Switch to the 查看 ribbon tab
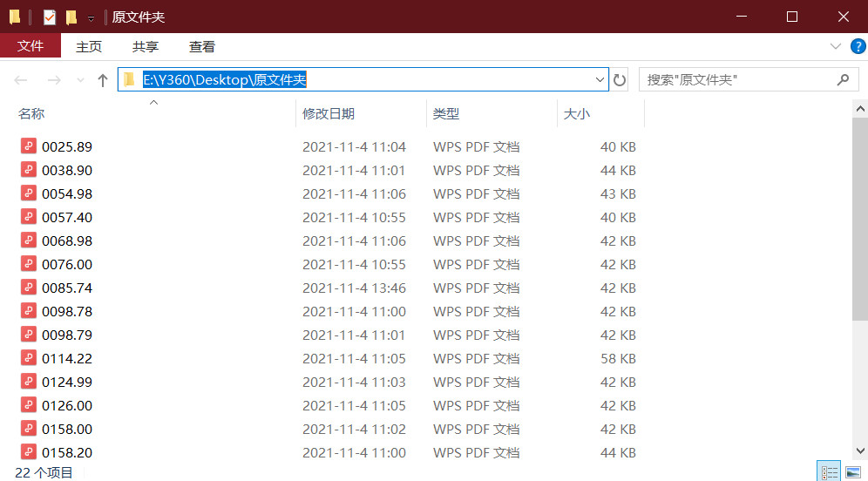The width and height of the screenshot is (868, 481). point(202,46)
